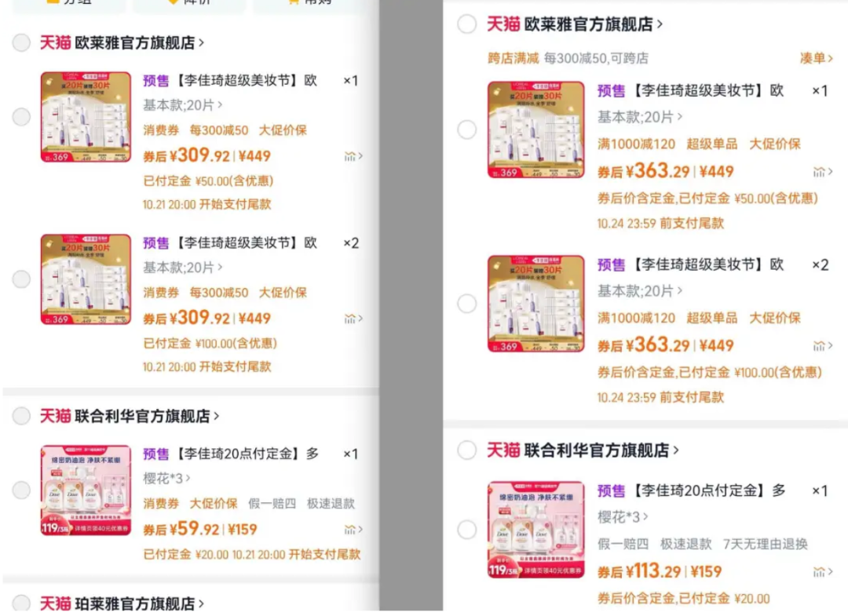The width and height of the screenshot is (848, 616).
Task: Expand 樱花*3 variant options on ¥59.92 item
Action: click(167, 478)
